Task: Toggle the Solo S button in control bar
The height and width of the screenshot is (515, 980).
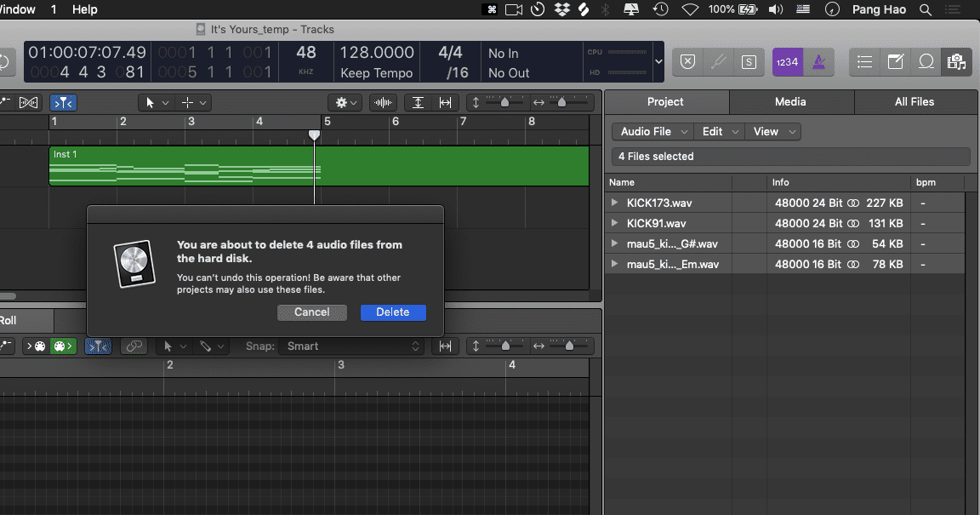Action: [749, 61]
